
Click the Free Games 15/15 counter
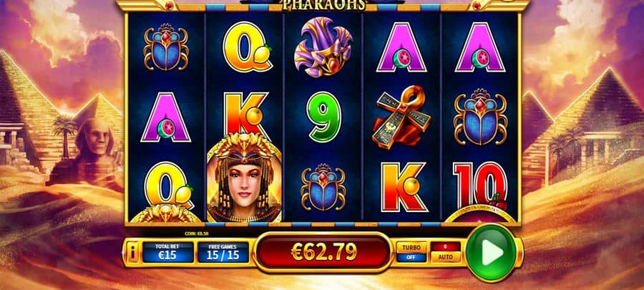pyautogui.click(x=223, y=252)
